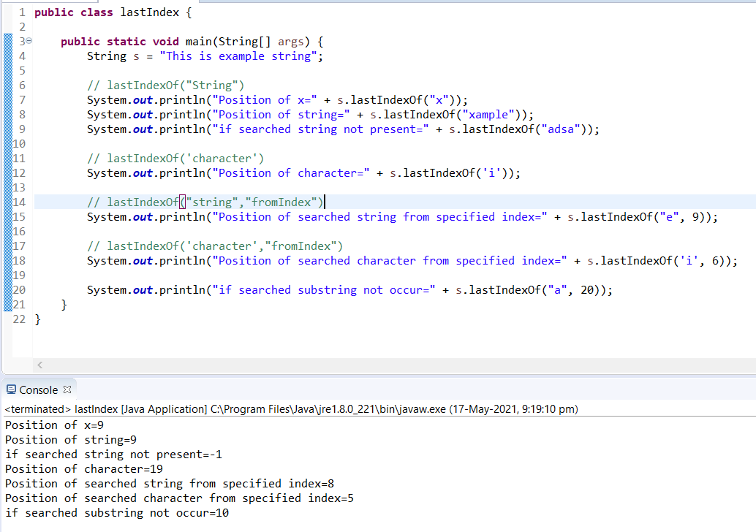The height and width of the screenshot is (532, 756).
Task: Click console output "Position of character=19"
Action: 84,469
